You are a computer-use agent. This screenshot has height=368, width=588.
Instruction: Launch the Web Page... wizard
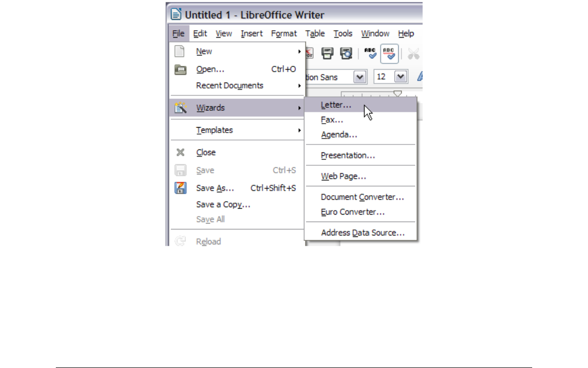(x=361, y=176)
